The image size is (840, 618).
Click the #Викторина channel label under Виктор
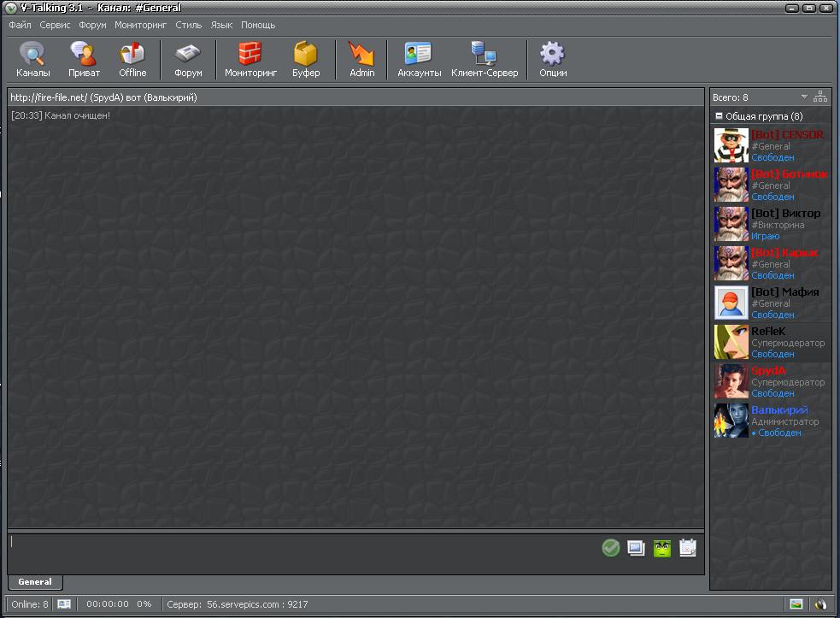(x=778, y=225)
